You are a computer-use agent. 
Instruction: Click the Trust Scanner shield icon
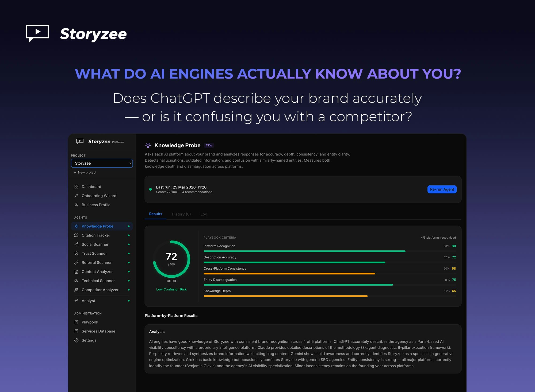[x=76, y=253]
